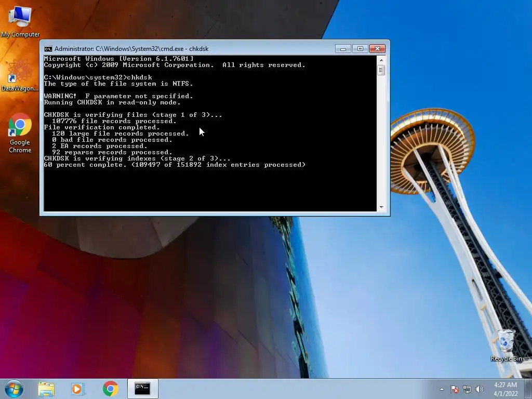The height and width of the screenshot is (399, 532).
Task: Launch Windows Media Player from the taskbar
Action: pos(77,389)
